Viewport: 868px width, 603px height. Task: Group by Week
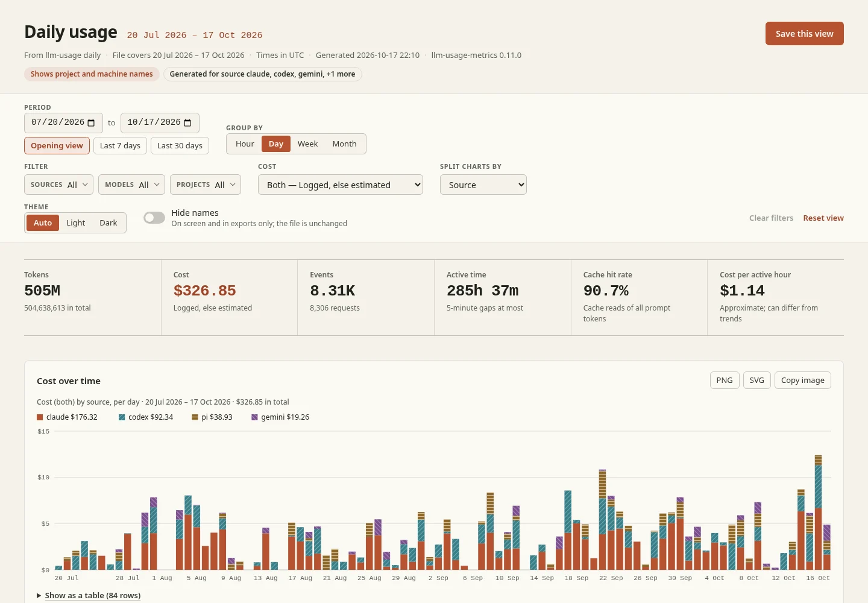coord(307,144)
